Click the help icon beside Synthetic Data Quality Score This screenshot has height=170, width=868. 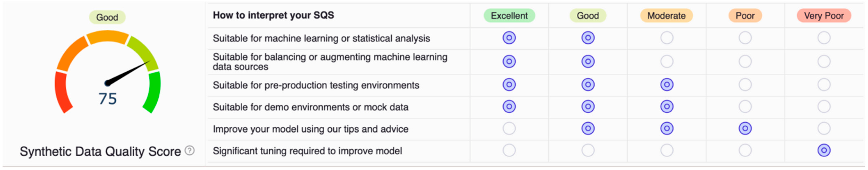tap(190, 150)
